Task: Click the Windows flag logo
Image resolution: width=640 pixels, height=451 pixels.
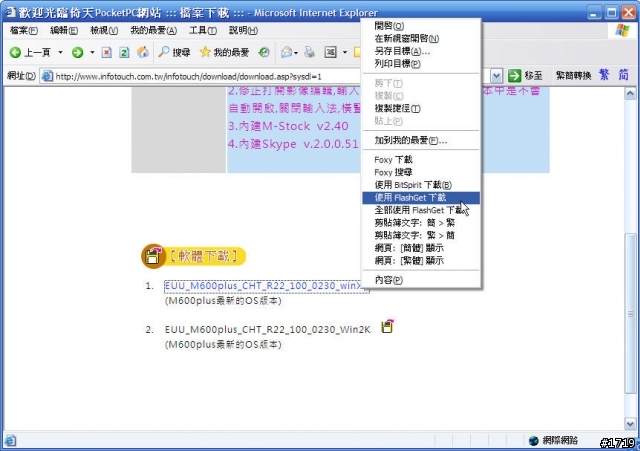Action: click(x=622, y=30)
